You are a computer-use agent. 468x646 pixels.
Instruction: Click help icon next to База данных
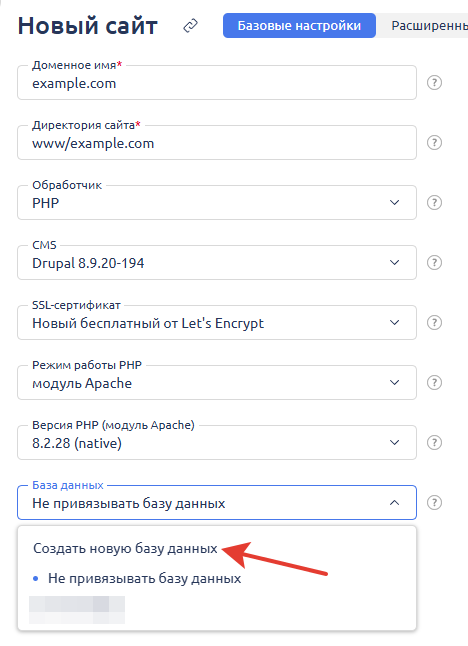(x=434, y=502)
